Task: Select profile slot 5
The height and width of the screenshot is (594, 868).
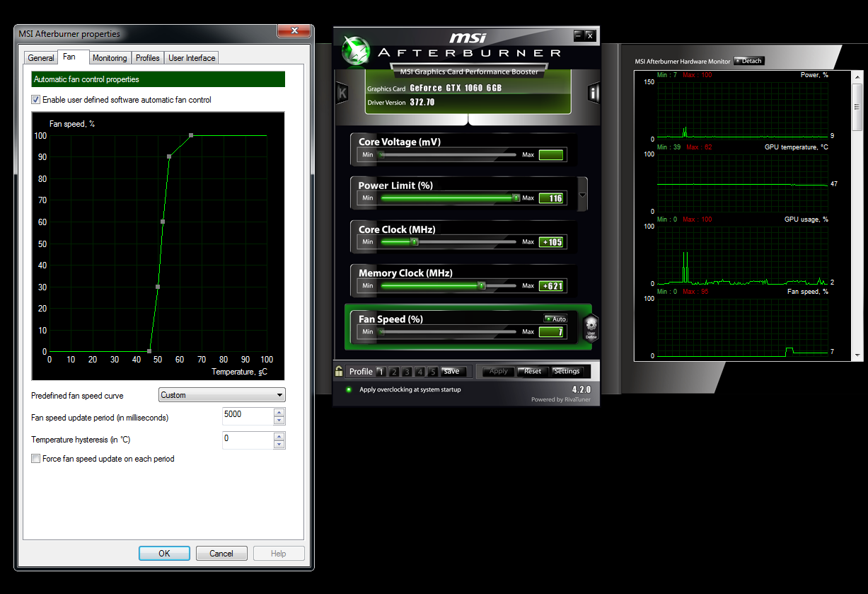Action: coord(433,371)
